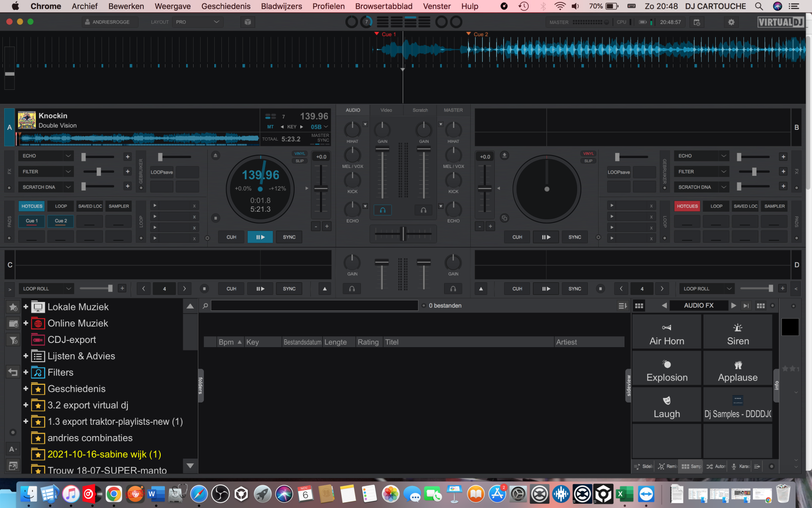Click deck A eject icon
This screenshot has width=812, height=508.
[x=216, y=155]
